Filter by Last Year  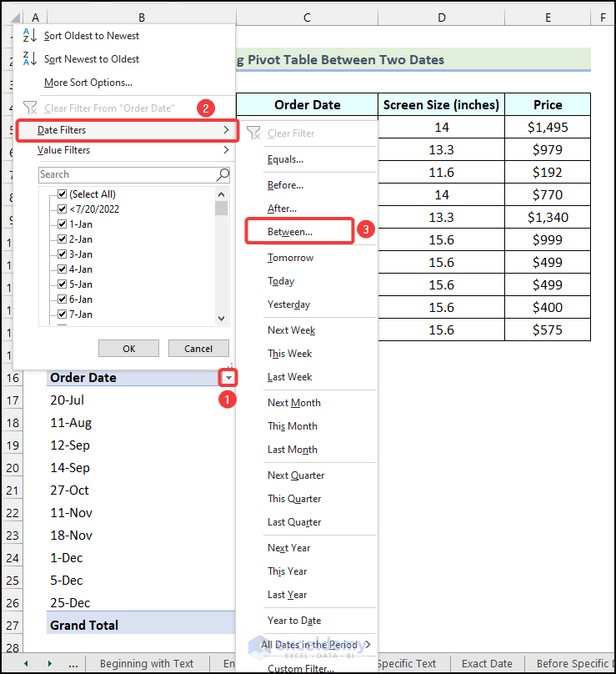coord(287,595)
